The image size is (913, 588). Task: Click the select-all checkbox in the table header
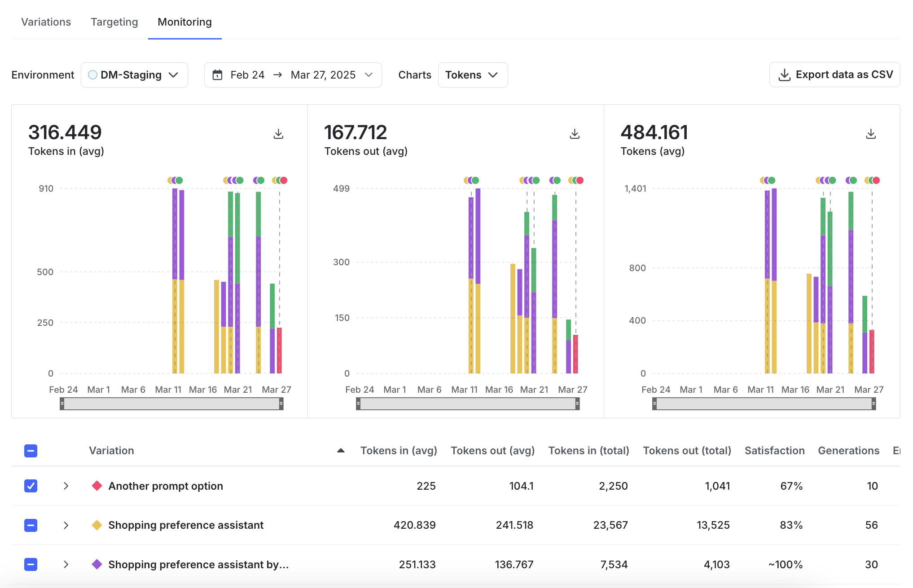31,451
